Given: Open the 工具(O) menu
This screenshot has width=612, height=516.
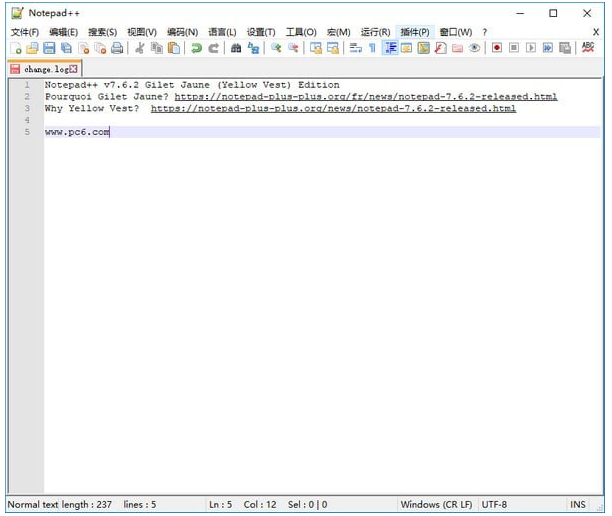Looking at the screenshot, I should point(301,32).
